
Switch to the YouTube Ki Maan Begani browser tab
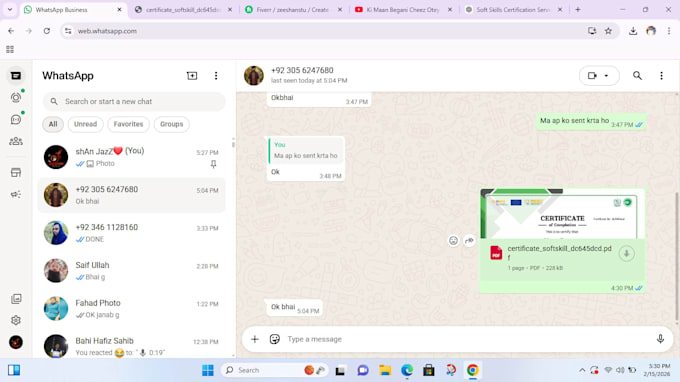tap(403, 10)
